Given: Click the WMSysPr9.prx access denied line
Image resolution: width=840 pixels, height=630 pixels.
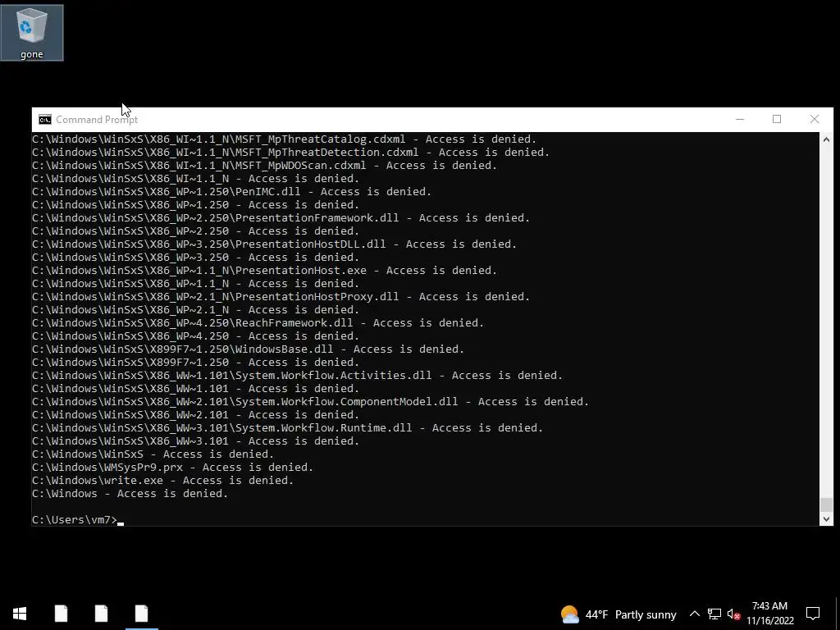Looking at the screenshot, I should [x=172, y=467].
